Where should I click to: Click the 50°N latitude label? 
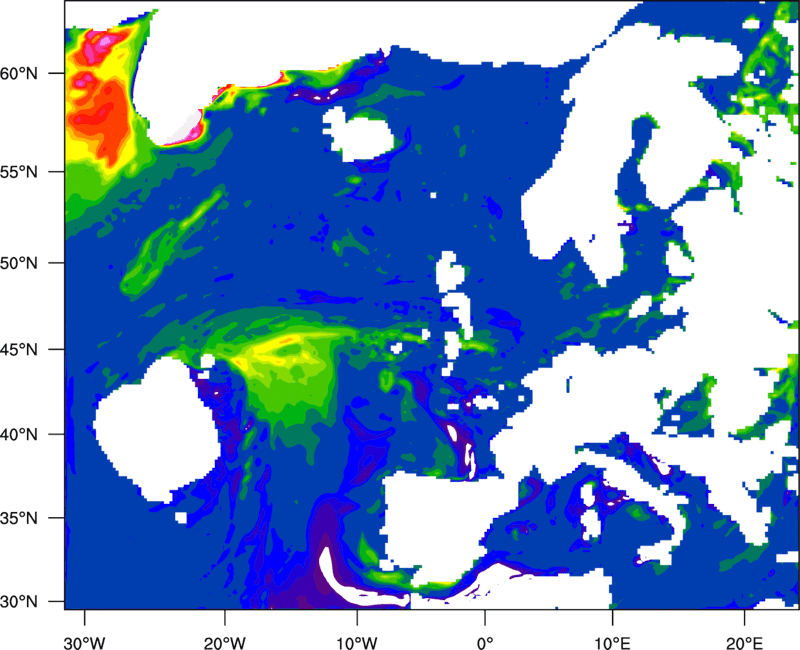click(x=19, y=263)
